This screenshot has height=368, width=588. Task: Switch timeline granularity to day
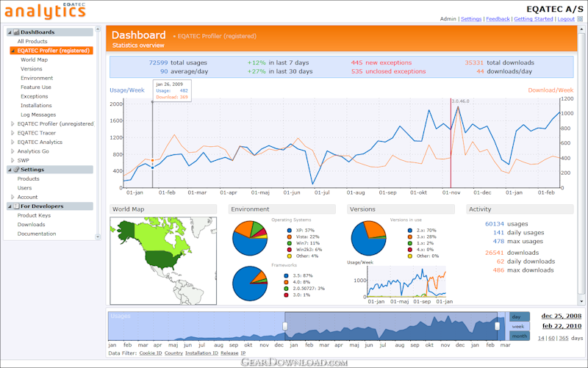pos(520,317)
